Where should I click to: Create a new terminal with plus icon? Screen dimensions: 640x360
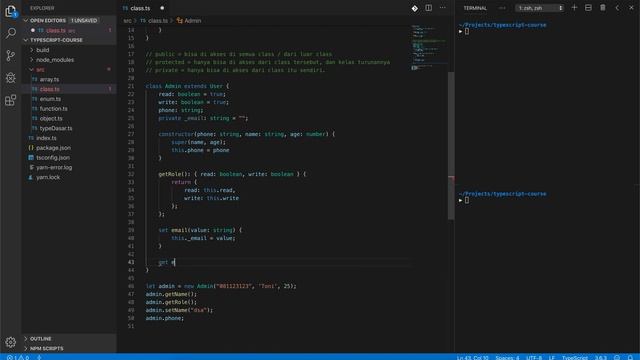click(574, 8)
